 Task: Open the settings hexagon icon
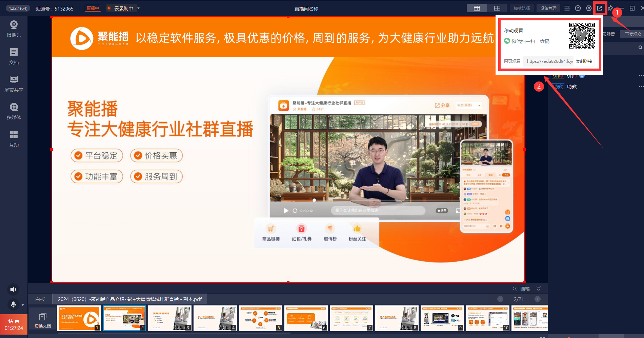point(589,8)
